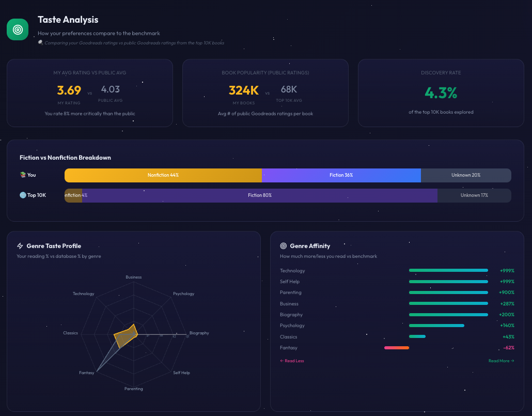Viewport: 532px width, 416px height.
Task: Click the target icon beside Genre Affinity
Action: point(284,246)
